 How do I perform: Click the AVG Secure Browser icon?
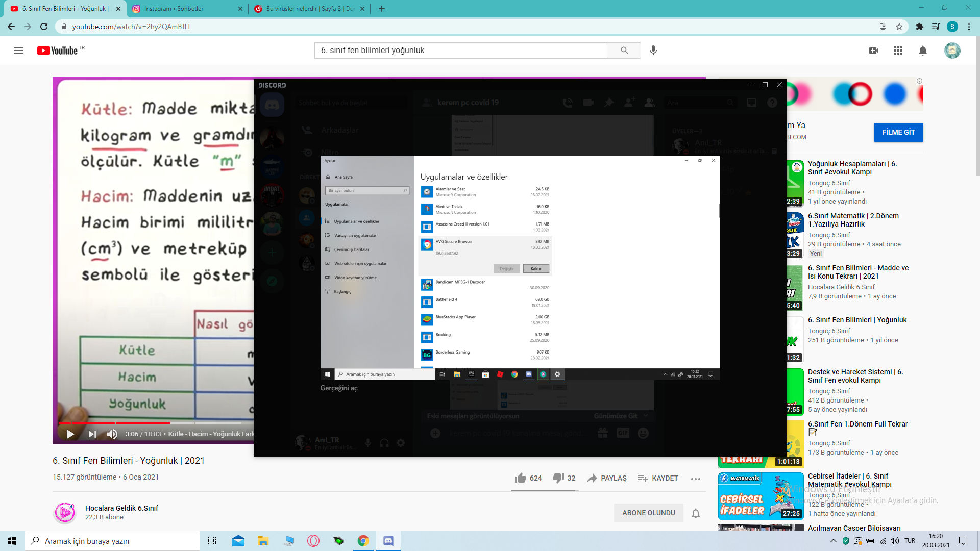[426, 244]
